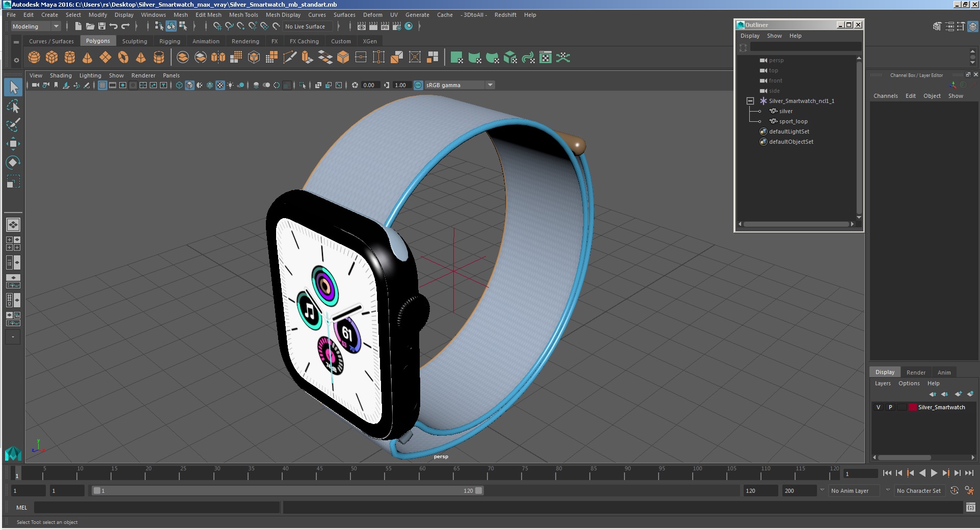Open the Script Editor icon
The image size is (980, 530).
pyautogui.click(x=970, y=508)
